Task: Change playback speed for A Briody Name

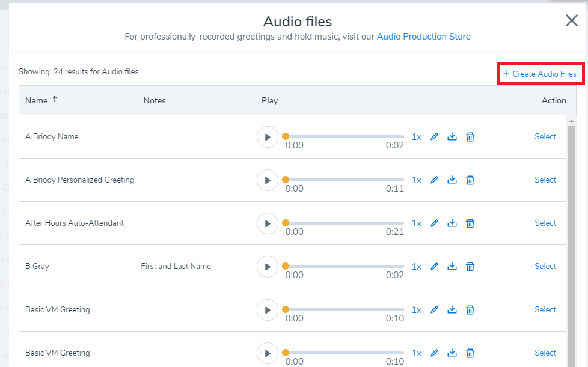Action: (417, 136)
